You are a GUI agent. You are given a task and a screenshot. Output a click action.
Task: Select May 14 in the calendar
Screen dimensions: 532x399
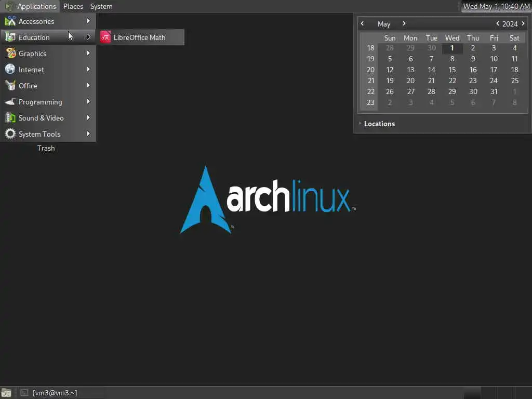[x=431, y=70]
